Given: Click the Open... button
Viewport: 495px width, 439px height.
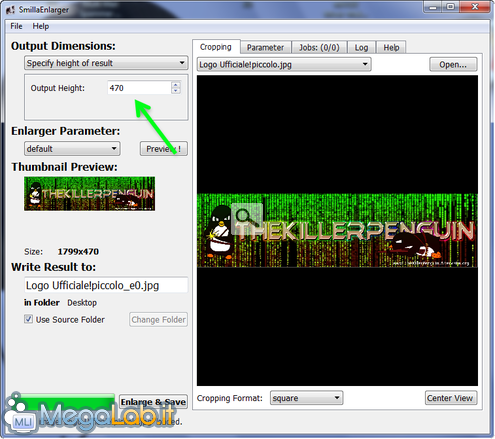Looking at the screenshot, I should 453,64.
